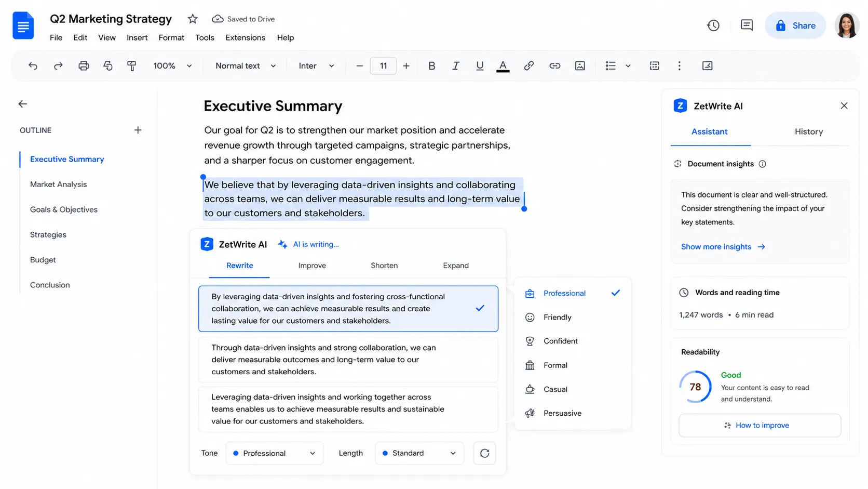This screenshot has height=489, width=868.
Task: Decrease font size with minus button
Action: coord(359,66)
